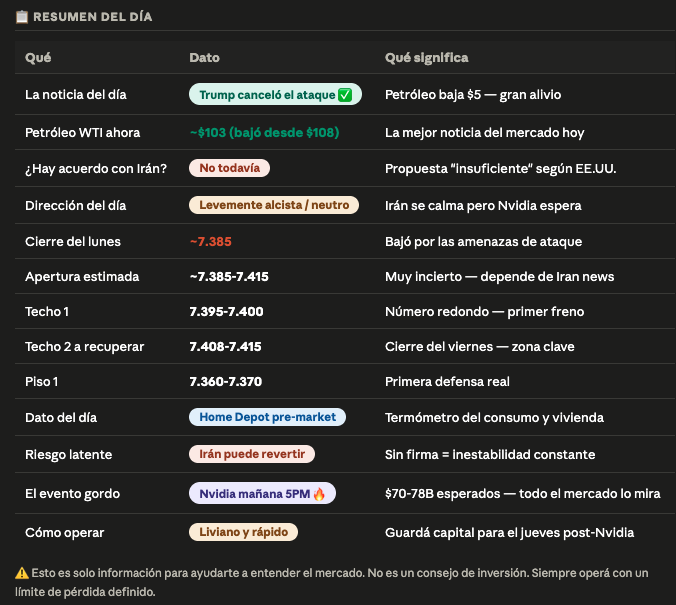
Task: Select 'Petróleo WTI ahora' row label
Action: [x=82, y=132]
